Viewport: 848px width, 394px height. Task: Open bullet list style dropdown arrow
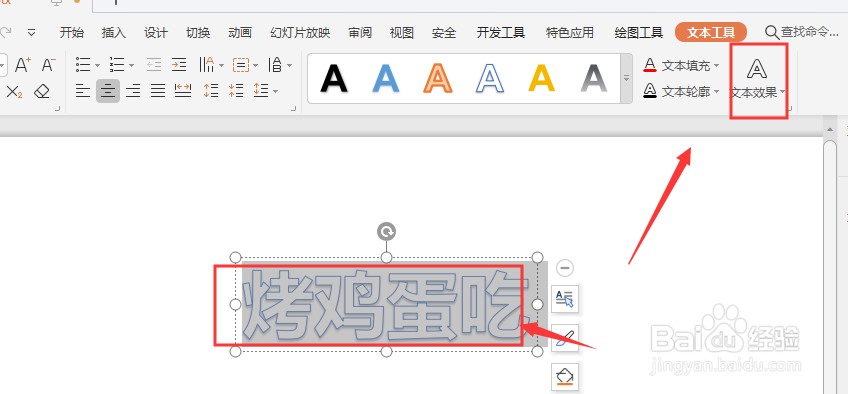(97, 66)
